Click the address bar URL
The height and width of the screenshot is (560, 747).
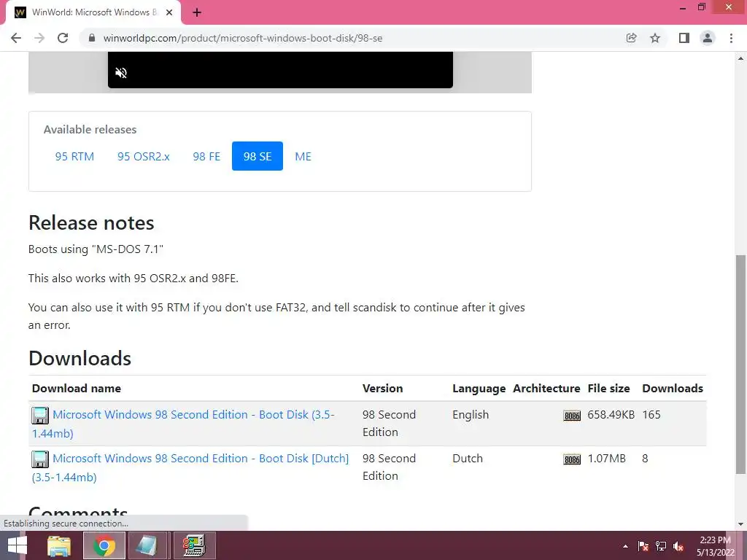coord(242,38)
